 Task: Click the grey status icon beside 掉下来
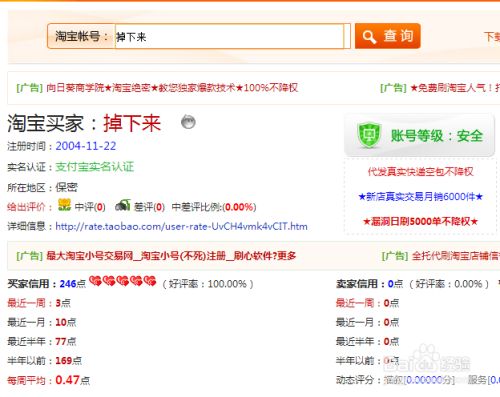coord(188,122)
